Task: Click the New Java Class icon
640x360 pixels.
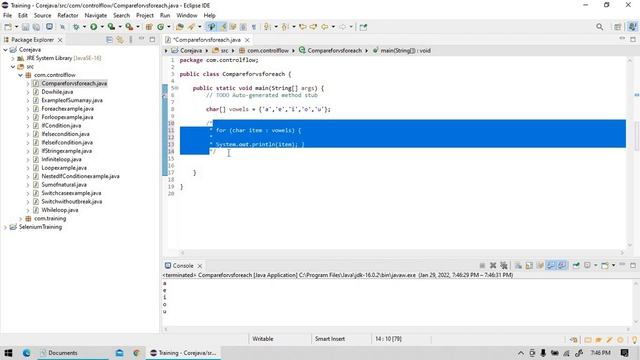Action: (160, 27)
